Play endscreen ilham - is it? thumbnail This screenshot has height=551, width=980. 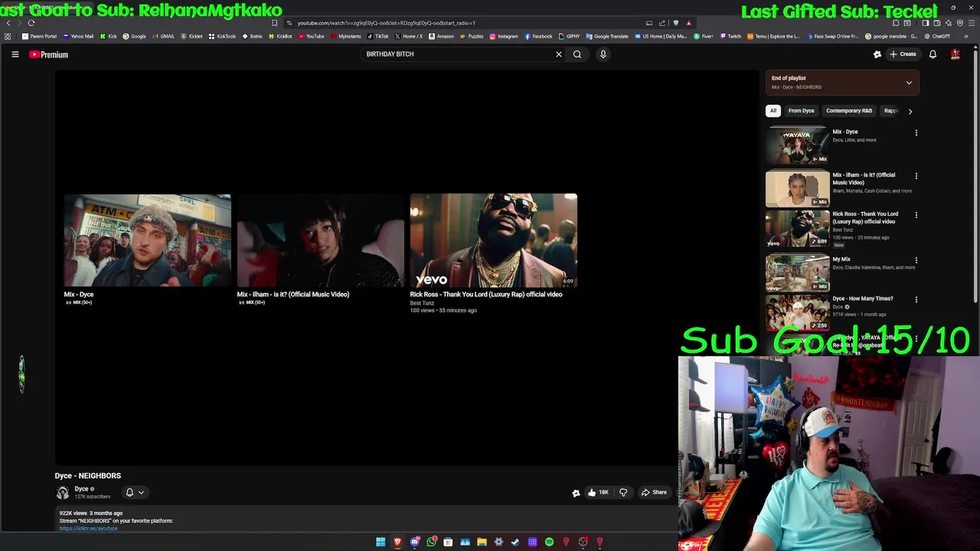pyautogui.click(x=321, y=240)
